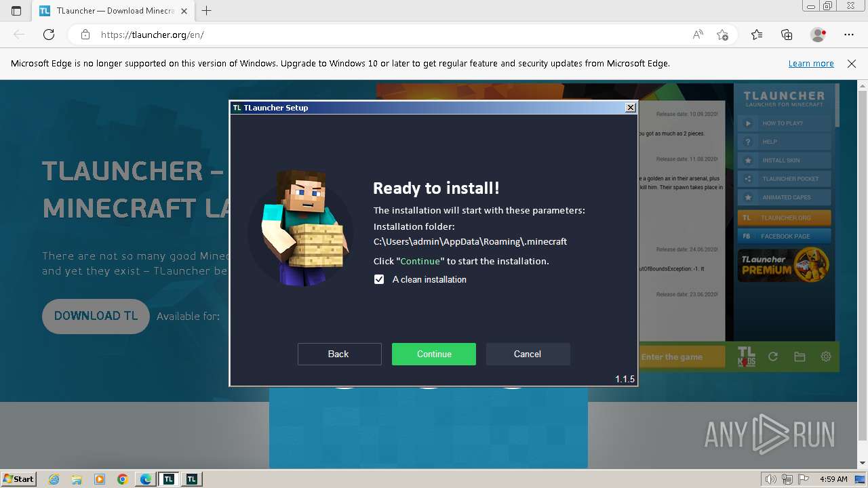Cancel the TLauncher installation

coord(528,354)
